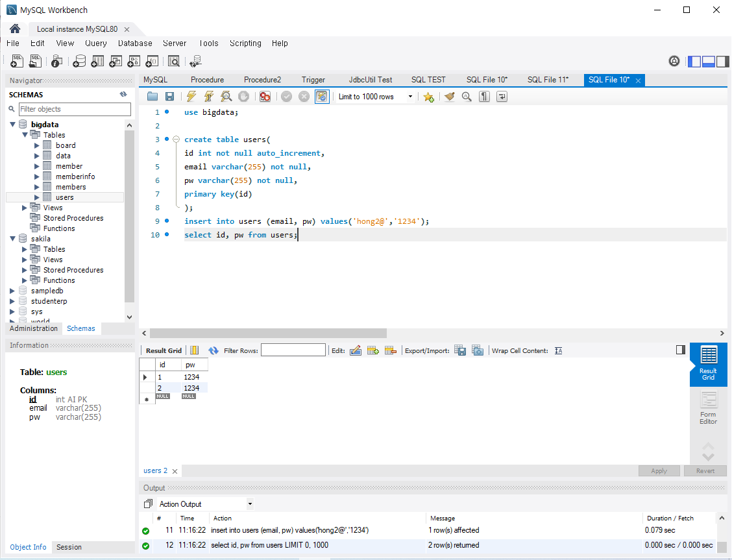This screenshot has height=560, width=732.
Task: Commit the transaction icon
Action: point(287,97)
